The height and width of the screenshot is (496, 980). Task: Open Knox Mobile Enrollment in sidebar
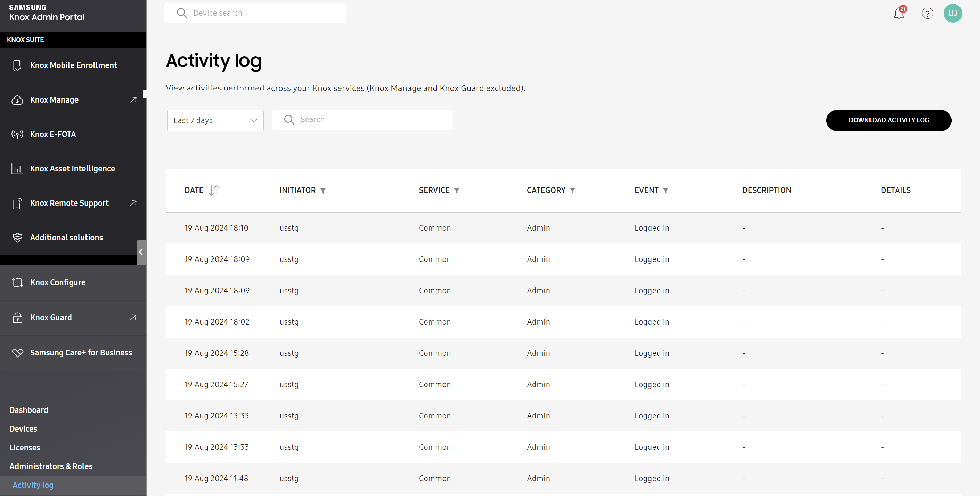pyautogui.click(x=73, y=65)
